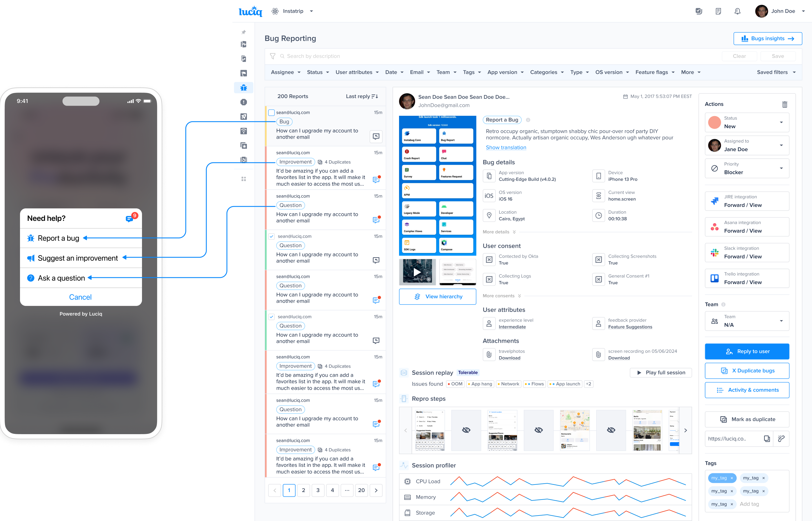Click the sort icon beside Last reply
The image size is (812, 521).
tap(374, 96)
